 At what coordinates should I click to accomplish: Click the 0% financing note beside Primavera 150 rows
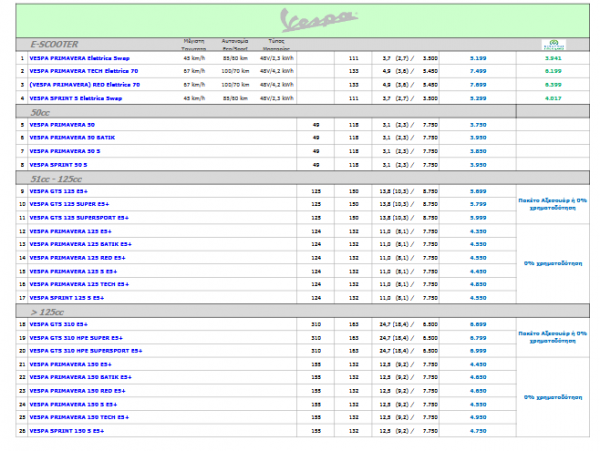(x=553, y=397)
